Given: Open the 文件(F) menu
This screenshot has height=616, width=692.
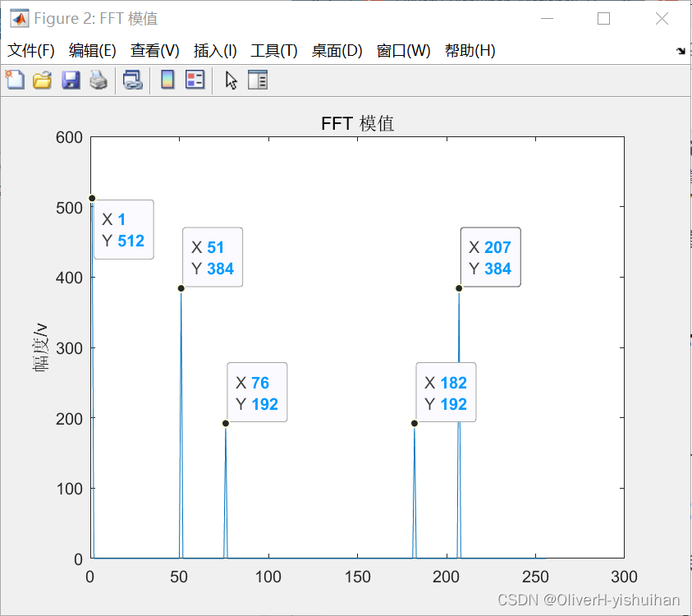Looking at the screenshot, I should coord(31,50).
